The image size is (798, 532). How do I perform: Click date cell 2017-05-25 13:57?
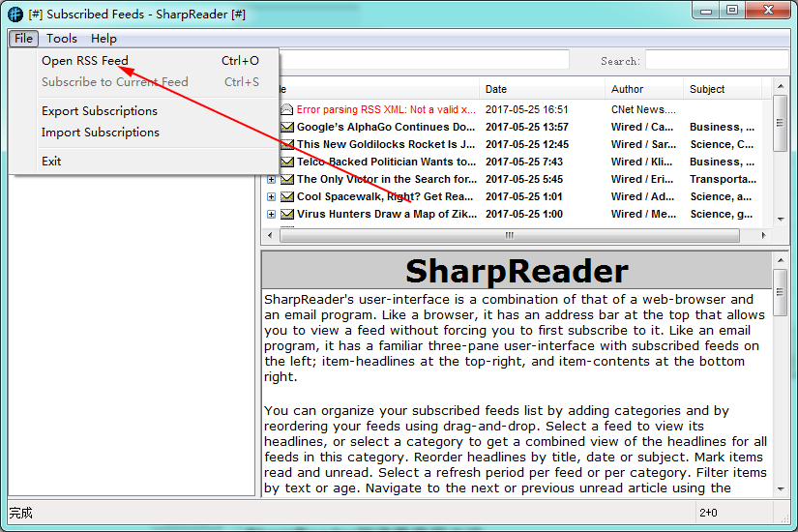coord(526,127)
